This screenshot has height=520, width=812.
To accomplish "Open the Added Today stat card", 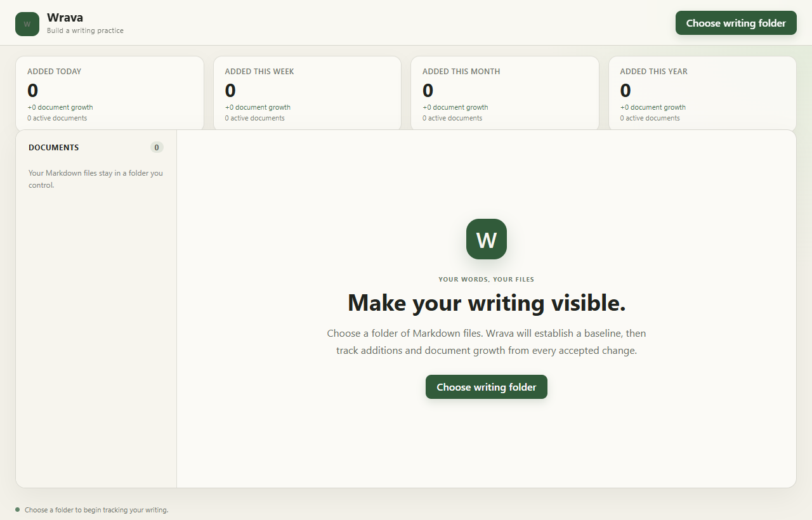I will tap(110, 93).
